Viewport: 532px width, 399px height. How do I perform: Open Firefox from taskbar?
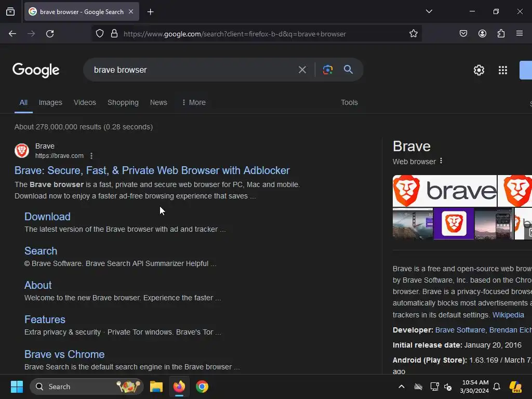[x=179, y=387]
